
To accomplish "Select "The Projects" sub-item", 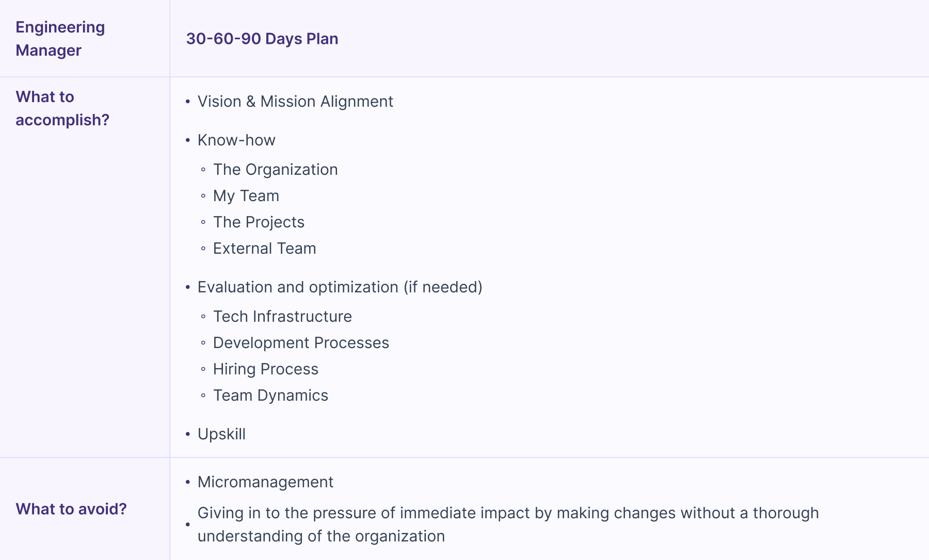I will tap(259, 222).
